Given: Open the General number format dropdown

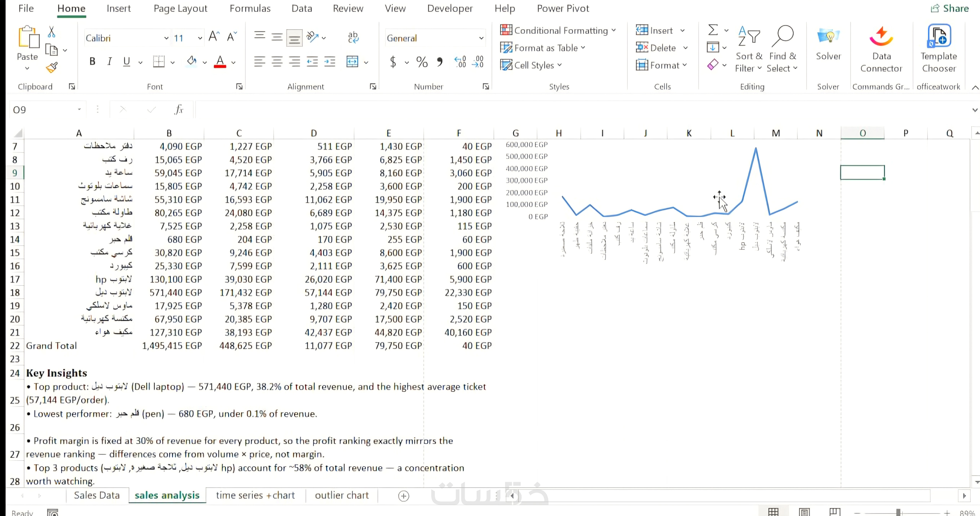Looking at the screenshot, I should coord(481,38).
